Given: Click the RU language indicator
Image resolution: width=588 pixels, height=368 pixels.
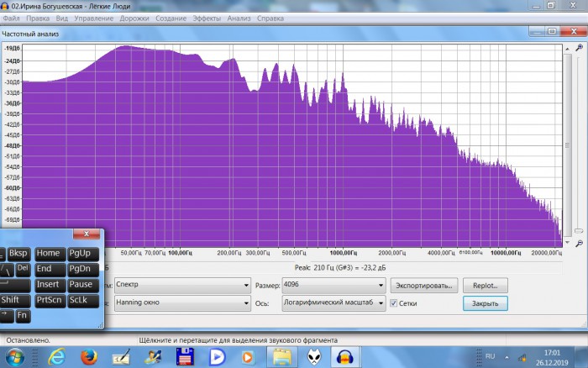Looking at the screenshot, I should 490,356.
